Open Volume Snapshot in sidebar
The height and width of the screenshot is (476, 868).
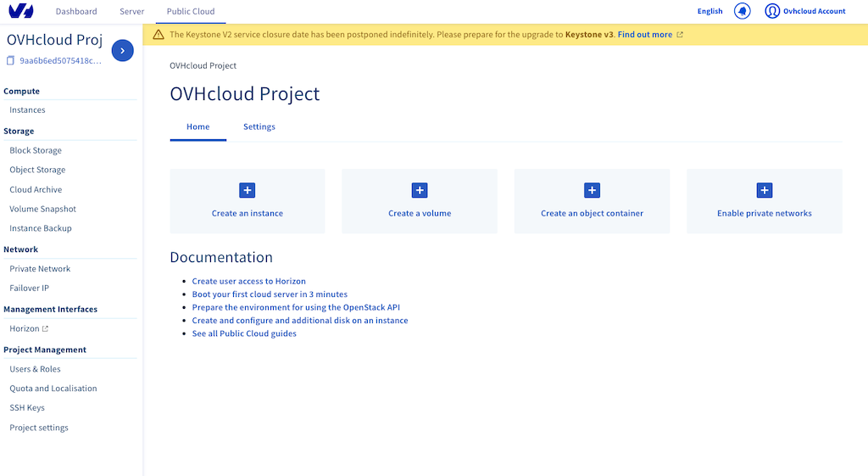point(42,209)
